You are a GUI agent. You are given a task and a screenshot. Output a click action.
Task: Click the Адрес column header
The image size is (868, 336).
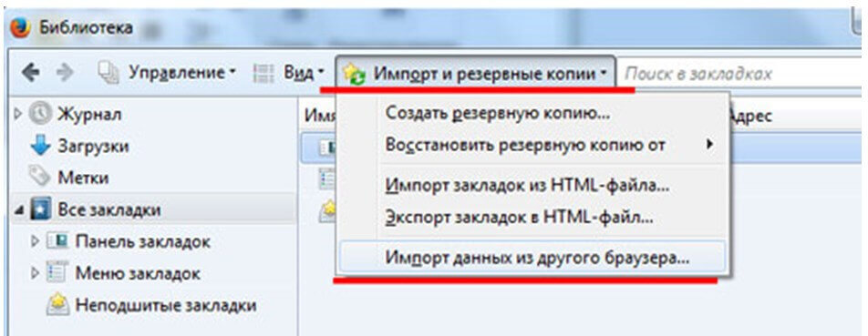750,116
